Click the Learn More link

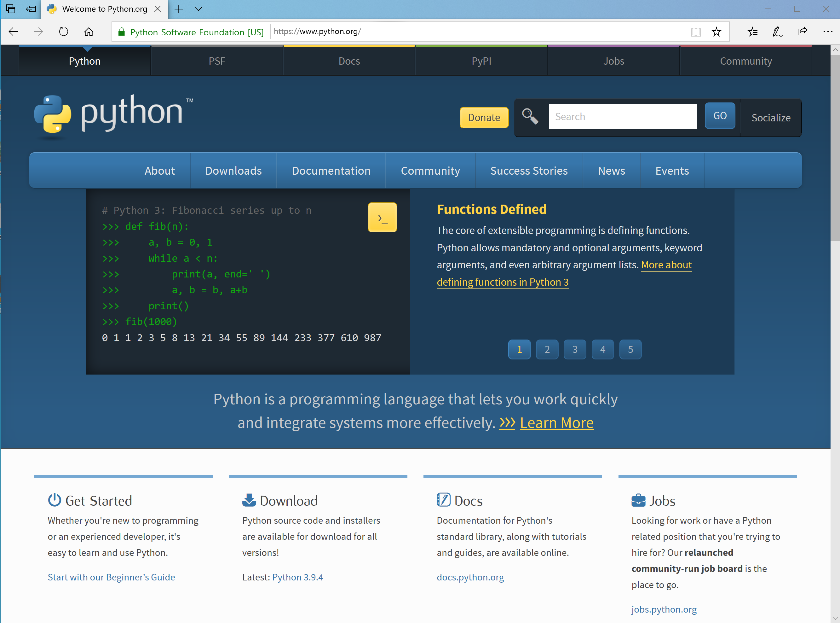pos(556,422)
